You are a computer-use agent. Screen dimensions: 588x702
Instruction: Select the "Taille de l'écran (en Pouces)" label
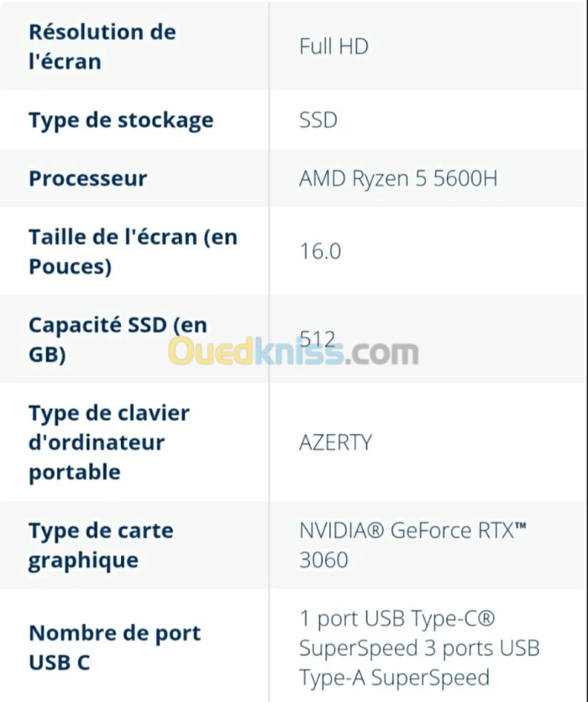click(133, 252)
